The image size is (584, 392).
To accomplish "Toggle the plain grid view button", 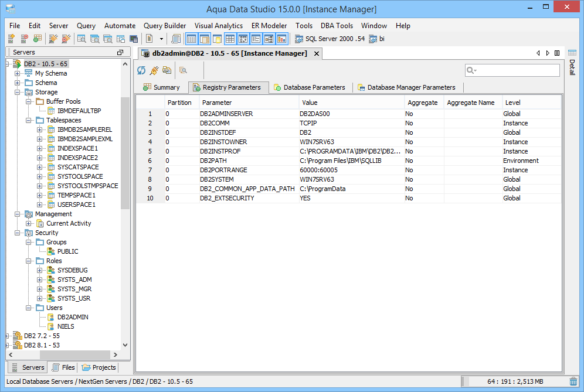I will click(x=230, y=39).
